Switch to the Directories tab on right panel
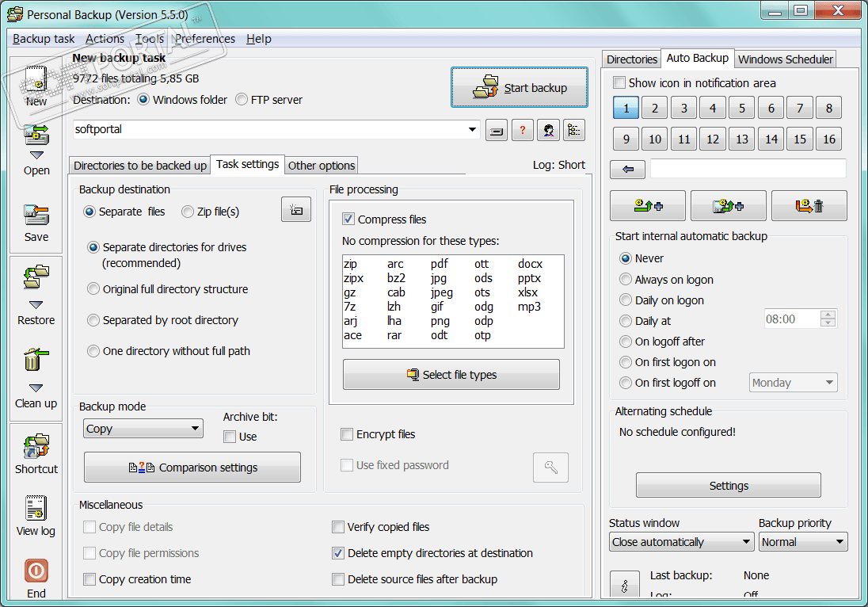 coord(632,59)
